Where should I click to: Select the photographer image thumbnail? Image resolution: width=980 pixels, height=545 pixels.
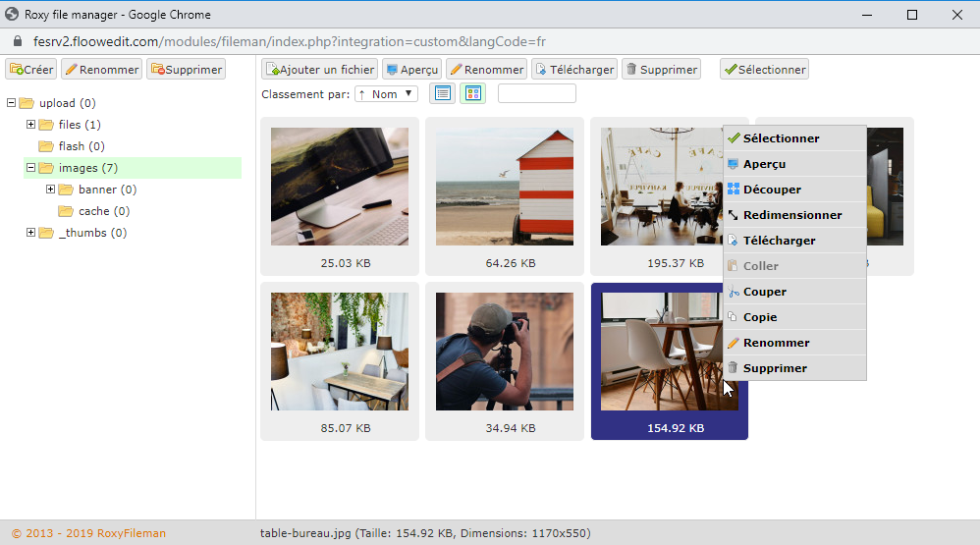(505, 352)
